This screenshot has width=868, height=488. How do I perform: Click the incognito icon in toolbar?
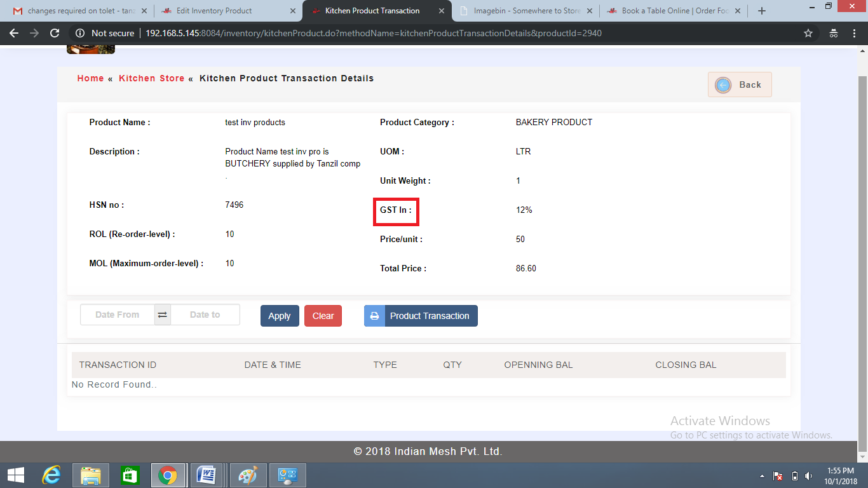pyautogui.click(x=834, y=33)
